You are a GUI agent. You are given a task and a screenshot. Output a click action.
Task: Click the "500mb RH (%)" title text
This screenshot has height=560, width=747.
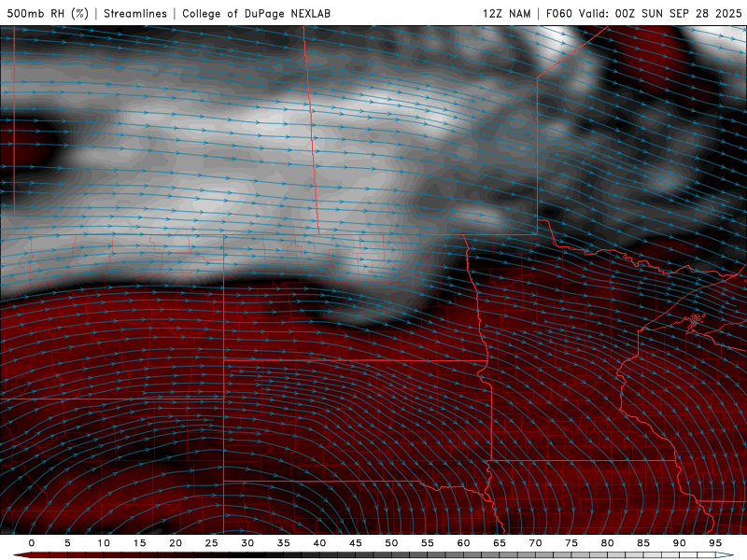pyautogui.click(x=48, y=13)
